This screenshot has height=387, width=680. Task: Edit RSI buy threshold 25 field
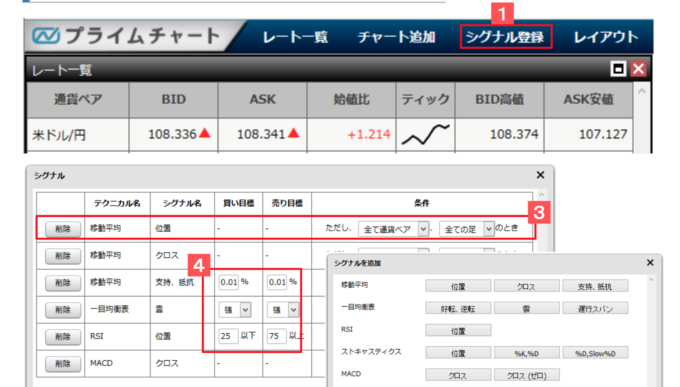pyautogui.click(x=229, y=336)
